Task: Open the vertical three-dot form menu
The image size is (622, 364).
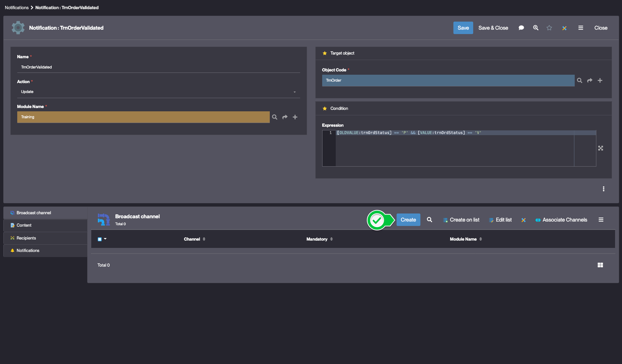Action: [603, 189]
